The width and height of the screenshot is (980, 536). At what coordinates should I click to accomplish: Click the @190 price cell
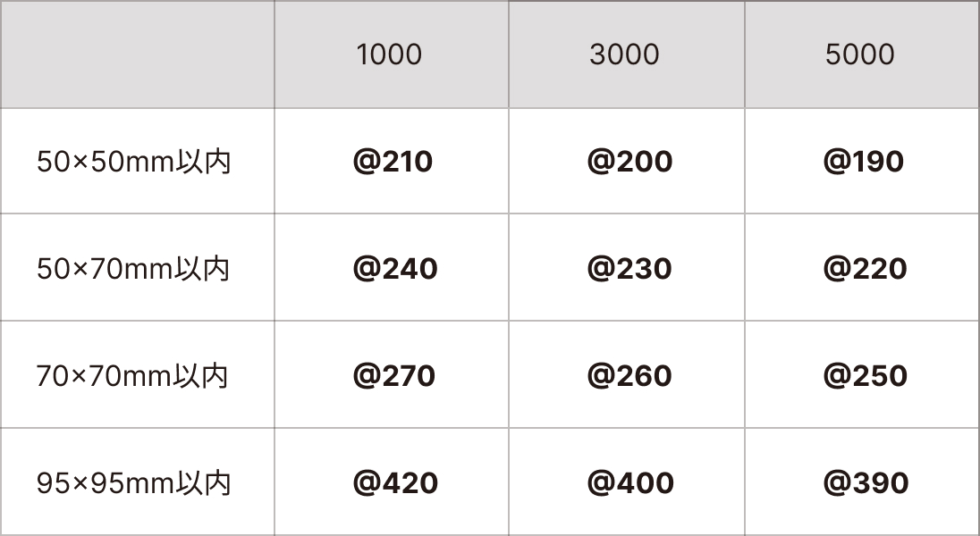click(x=864, y=162)
